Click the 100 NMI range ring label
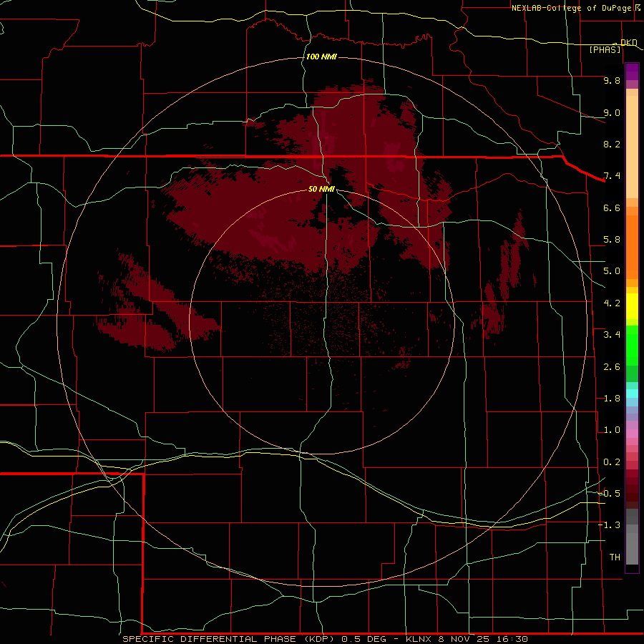Viewport: 644px width, 644px height. click(x=321, y=57)
